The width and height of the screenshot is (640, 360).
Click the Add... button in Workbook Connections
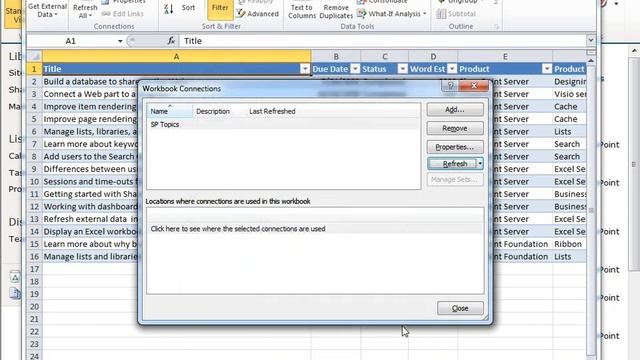(x=455, y=109)
